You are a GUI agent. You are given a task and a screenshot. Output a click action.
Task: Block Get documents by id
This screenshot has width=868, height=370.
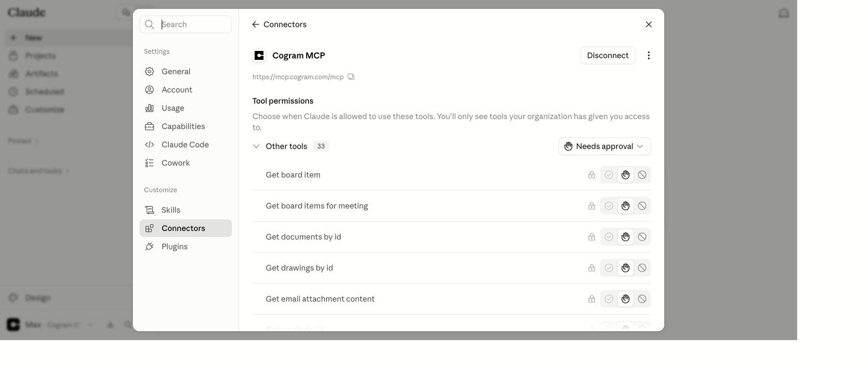click(x=642, y=237)
